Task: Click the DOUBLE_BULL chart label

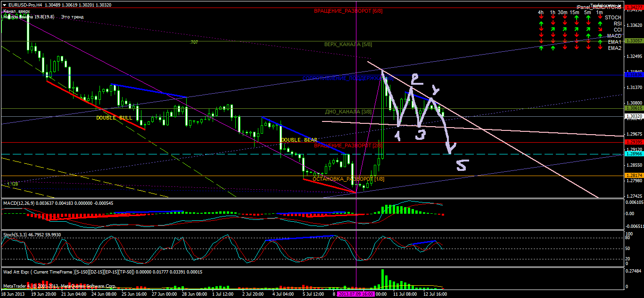Action: click(114, 118)
